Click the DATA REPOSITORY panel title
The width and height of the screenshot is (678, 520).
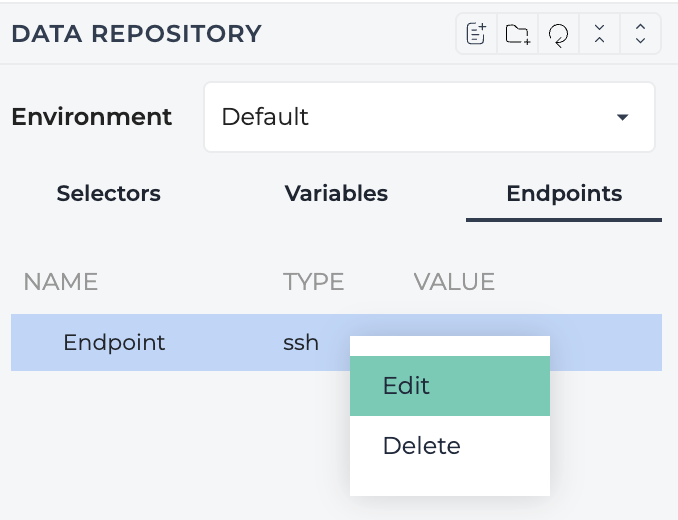[x=136, y=34]
